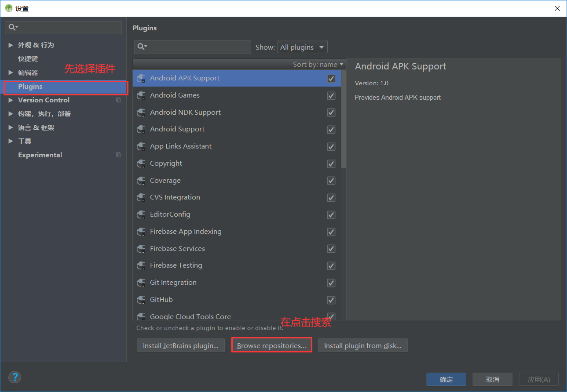Disable the Android APK Support plugin checkbox
This screenshot has height=392, width=567.
pyautogui.click(x=331, y=79)
